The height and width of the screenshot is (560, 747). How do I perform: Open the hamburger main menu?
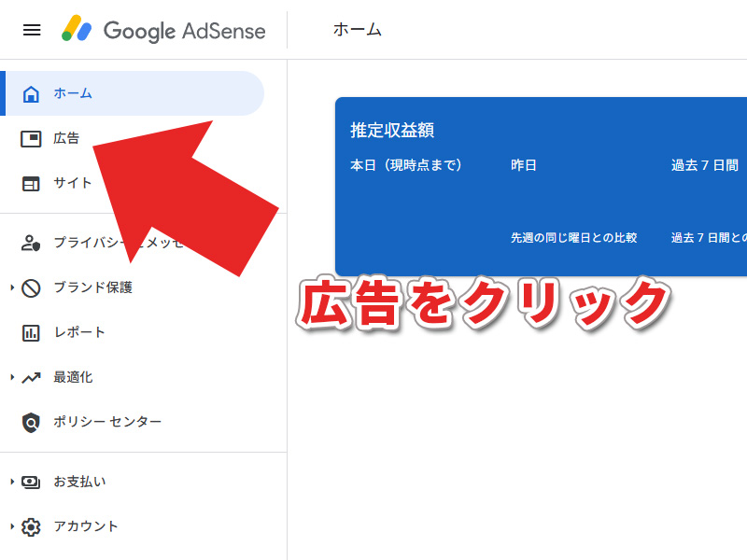click(x=32, y=30)
